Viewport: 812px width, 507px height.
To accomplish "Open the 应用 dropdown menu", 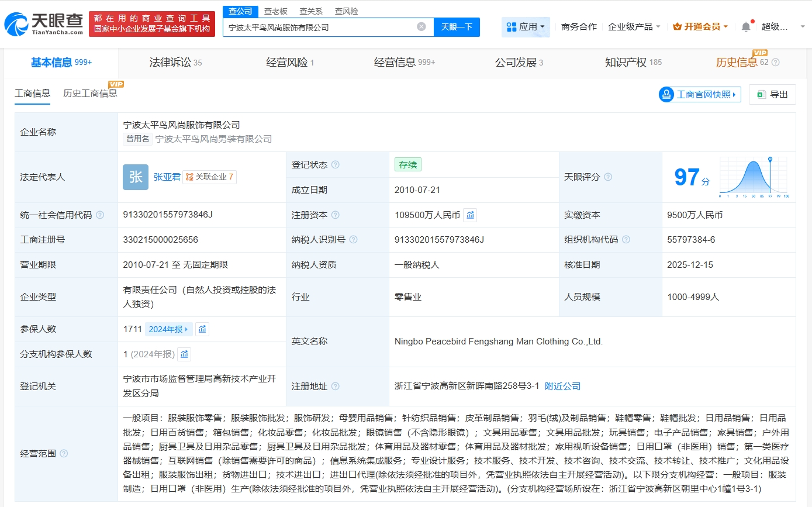I will point(525,27).
